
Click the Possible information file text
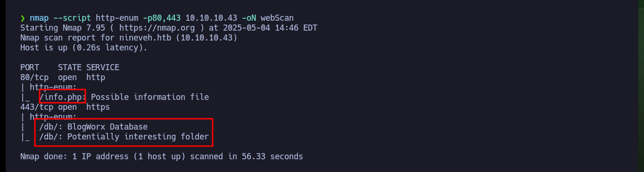tap(150, 97)
